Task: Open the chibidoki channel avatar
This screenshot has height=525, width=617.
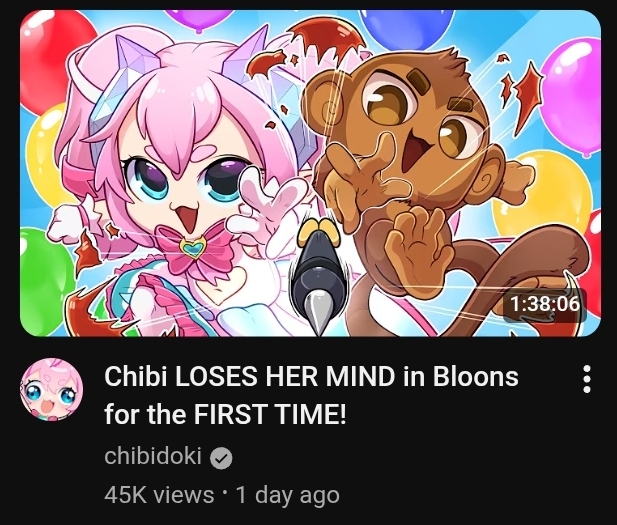Action: [52, 389]
